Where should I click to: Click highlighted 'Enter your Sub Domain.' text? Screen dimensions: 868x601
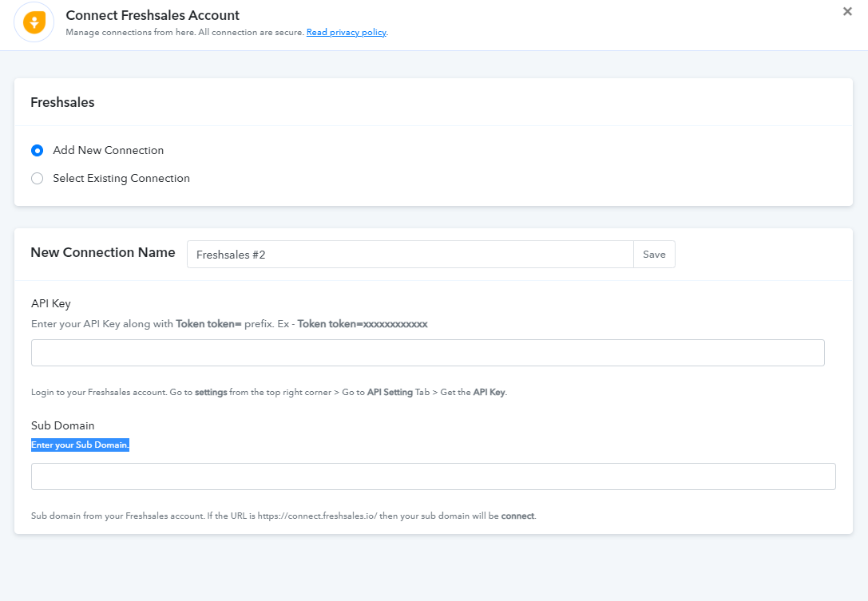(x=81, y=445)
